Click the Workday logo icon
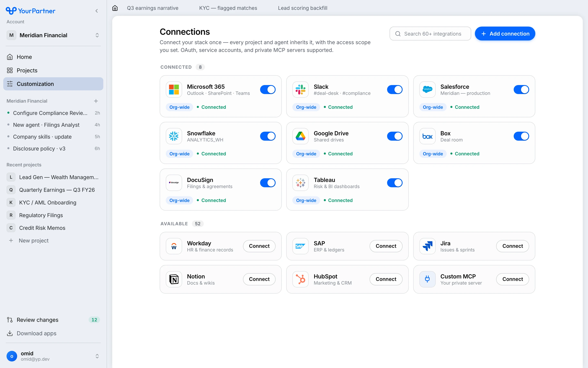588x368 pixels. 174,246
